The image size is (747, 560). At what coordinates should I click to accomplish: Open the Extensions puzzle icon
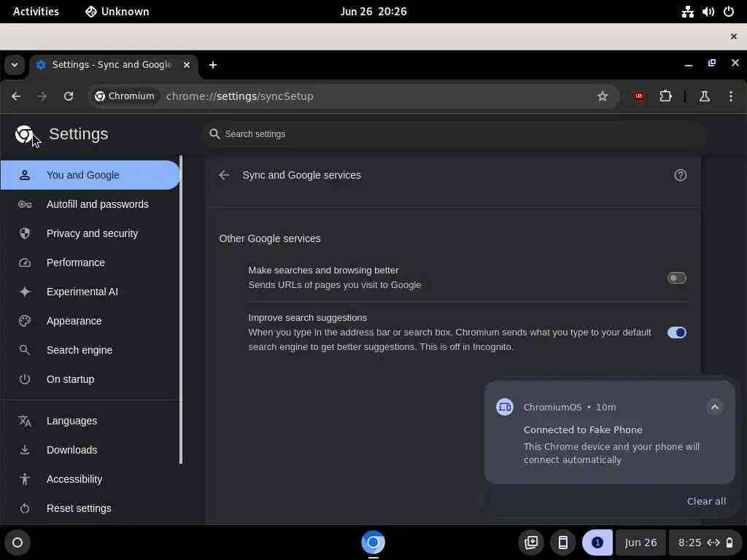click(x=665, y=96)
